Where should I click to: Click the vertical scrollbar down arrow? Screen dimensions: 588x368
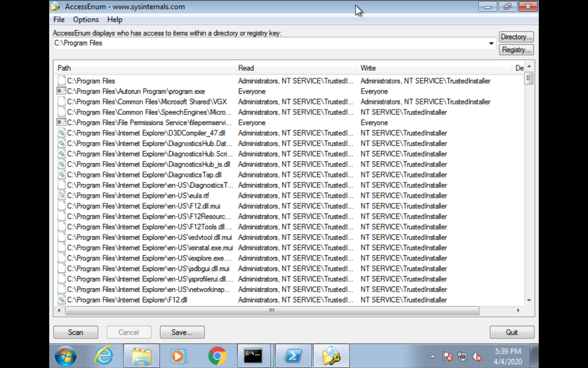[x=529, y=300]
